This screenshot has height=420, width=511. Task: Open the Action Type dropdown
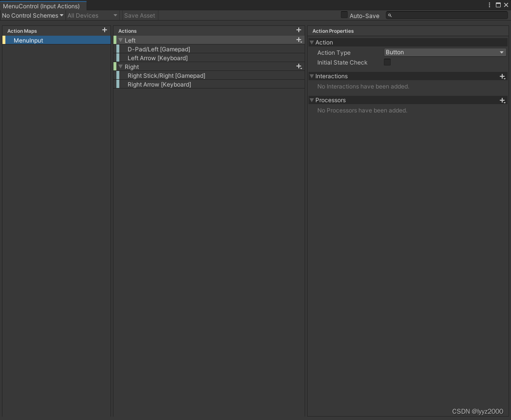coord(444,52)
